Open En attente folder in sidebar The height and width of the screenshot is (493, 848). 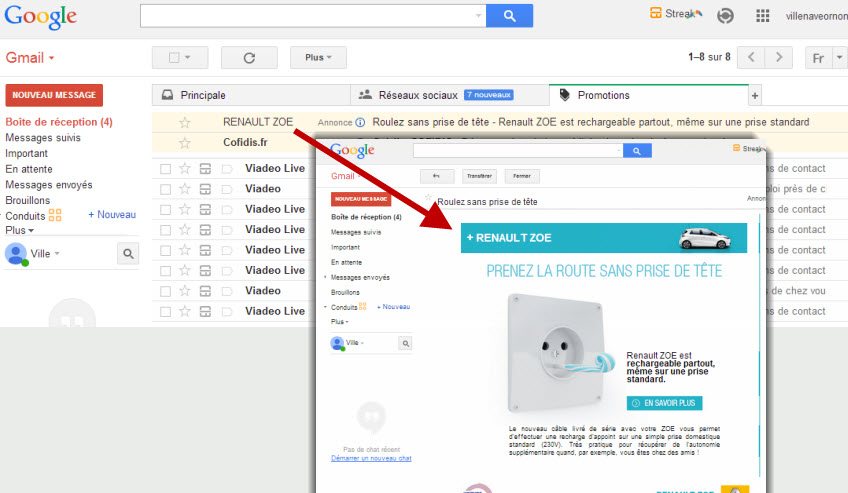[29, 169]
